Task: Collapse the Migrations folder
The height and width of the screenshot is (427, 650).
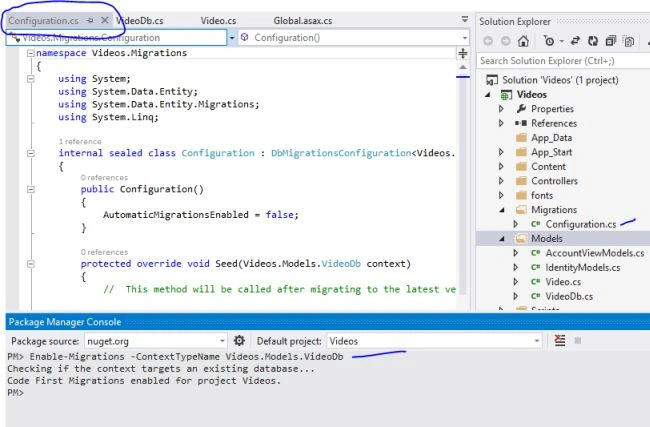Action: (502, 210)
